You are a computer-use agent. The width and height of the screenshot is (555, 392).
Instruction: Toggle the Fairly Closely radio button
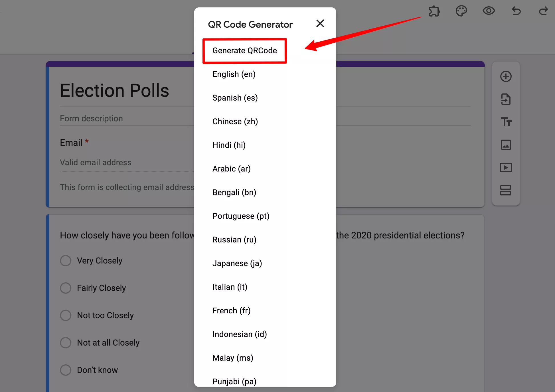[66, 288]
